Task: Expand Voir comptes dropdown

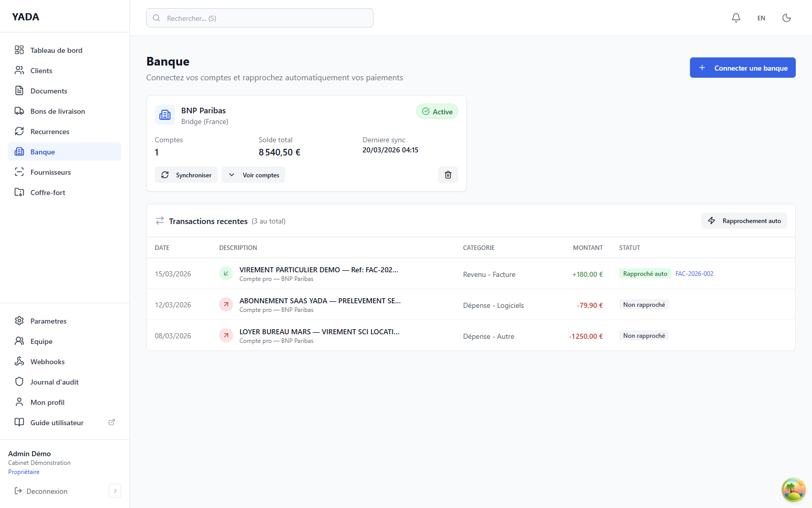Action: pyautogui.click(x=253, y=174)
